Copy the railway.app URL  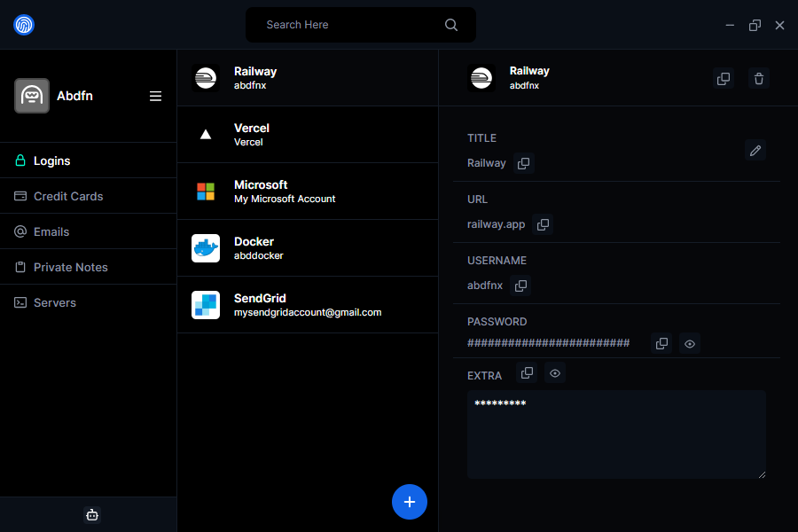[x=543, y=224]
